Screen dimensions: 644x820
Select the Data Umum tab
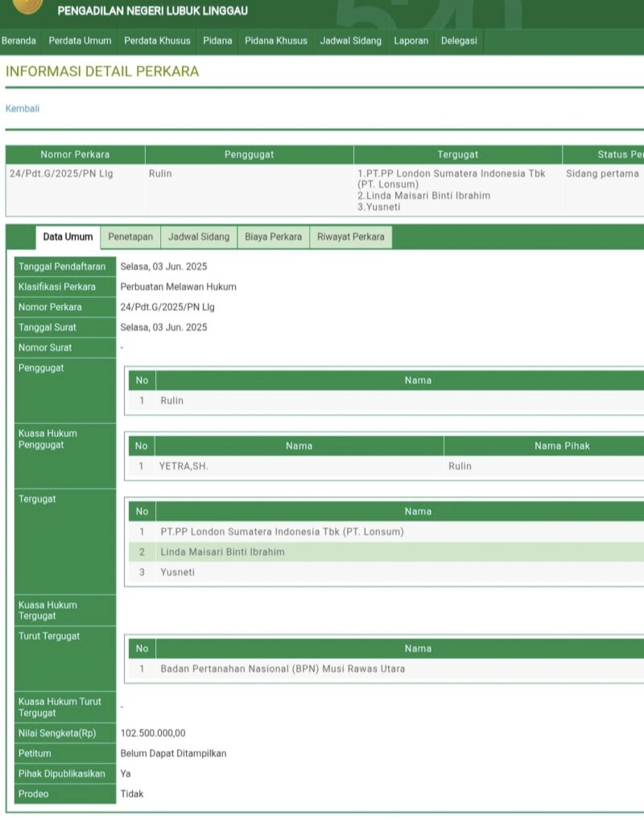point(68,237)
